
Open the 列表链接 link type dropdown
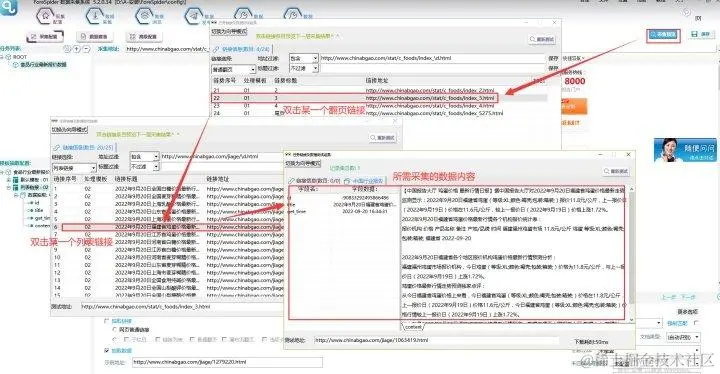tap(74, 169)
